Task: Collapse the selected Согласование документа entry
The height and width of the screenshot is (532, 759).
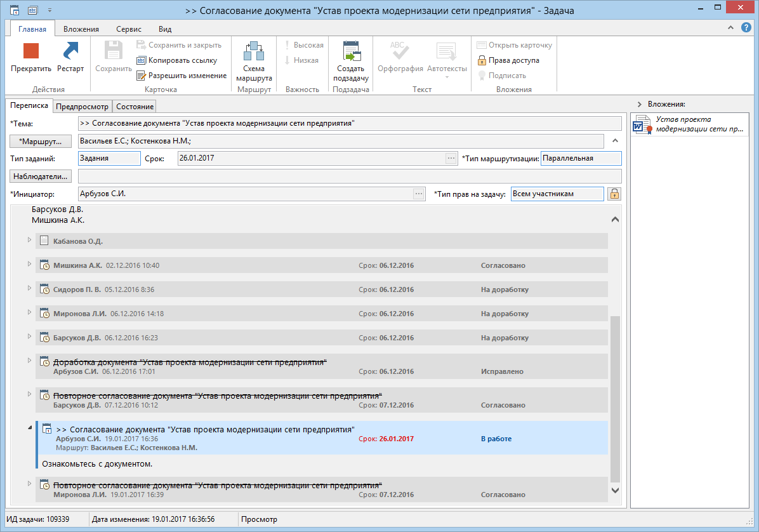Action: tap(30, 427)
